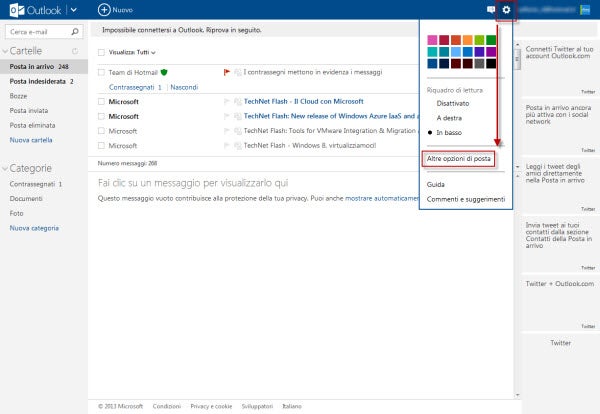Flag the Windows Azure IaaS message
This screenshot has width=600, height=414.
tap(227, 116)
